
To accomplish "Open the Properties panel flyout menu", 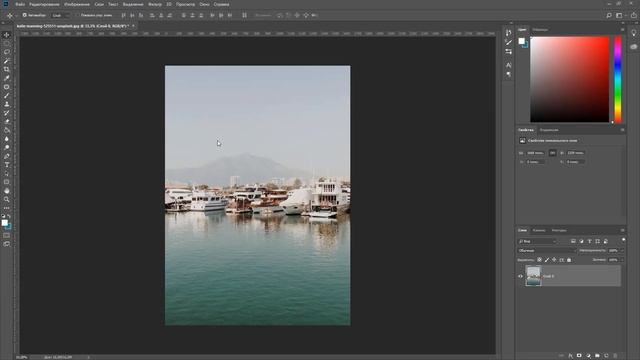I will tap(622, 130).
